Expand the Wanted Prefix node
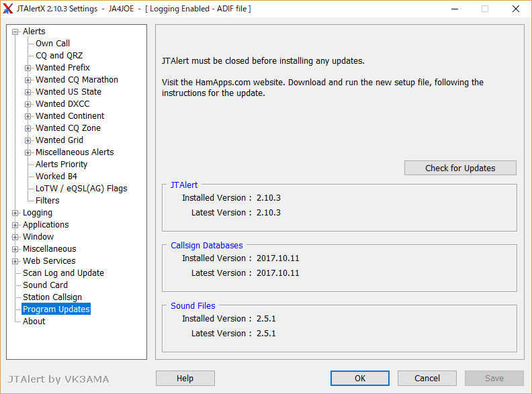The height and width of the screenshot is (394, 532). pos(28,68)
